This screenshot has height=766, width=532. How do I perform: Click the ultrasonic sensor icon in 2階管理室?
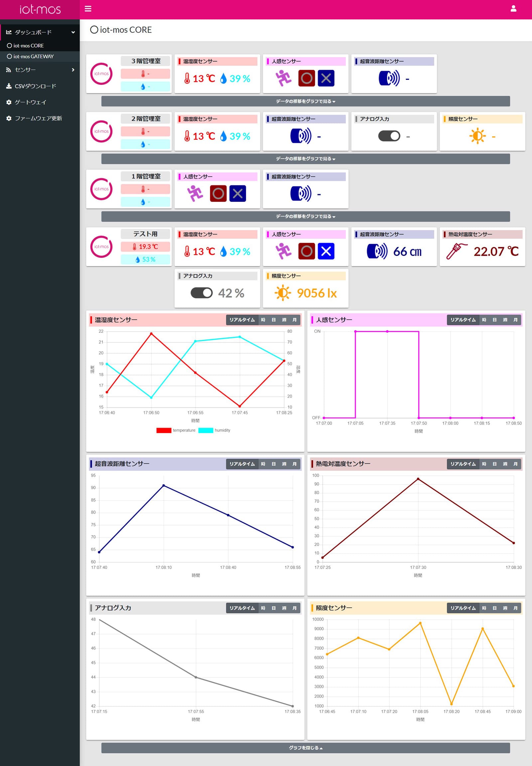[x=301, y=136]
